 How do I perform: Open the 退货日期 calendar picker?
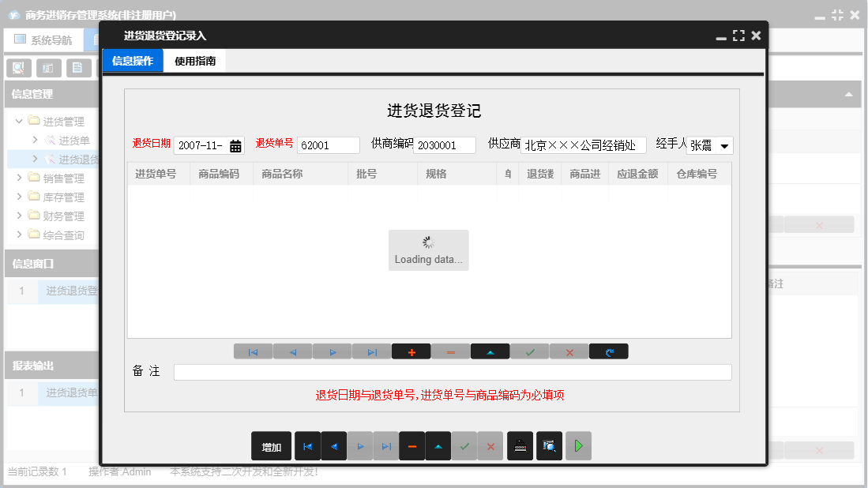click(x=235, y=145)
